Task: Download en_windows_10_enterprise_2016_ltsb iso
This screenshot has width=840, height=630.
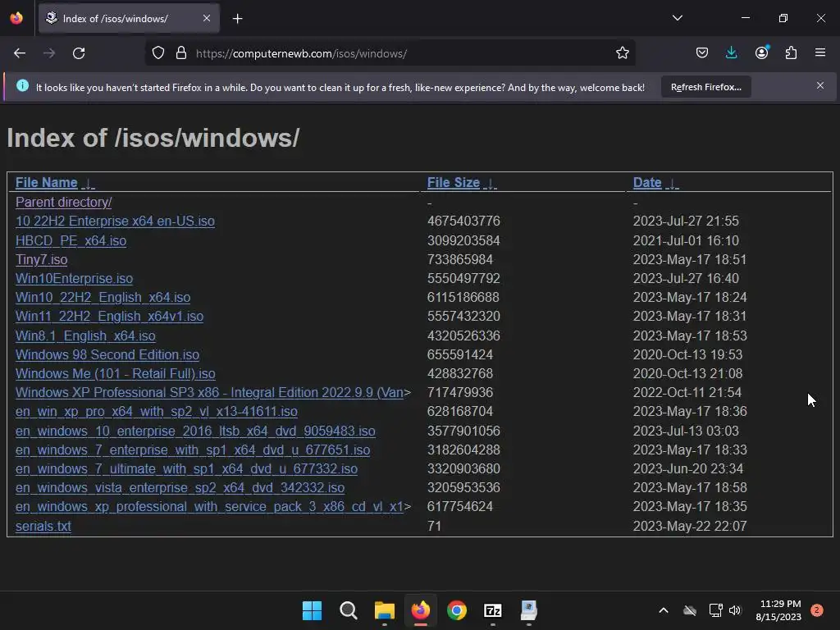Action: click(195, 431)
